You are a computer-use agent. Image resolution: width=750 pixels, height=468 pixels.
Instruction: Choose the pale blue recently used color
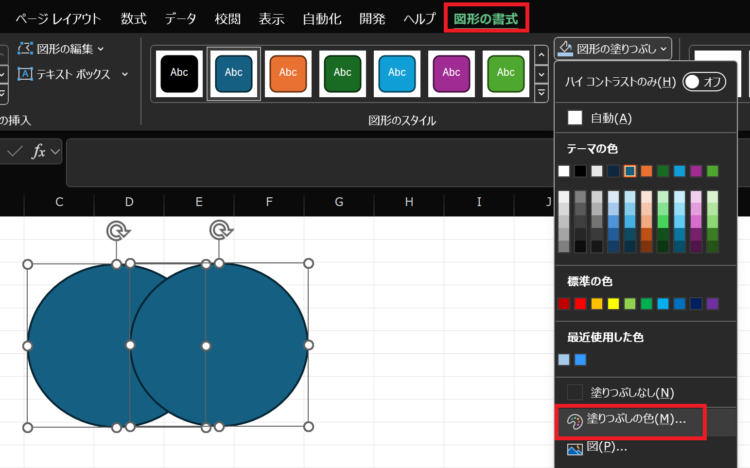[x=564, y=359]
